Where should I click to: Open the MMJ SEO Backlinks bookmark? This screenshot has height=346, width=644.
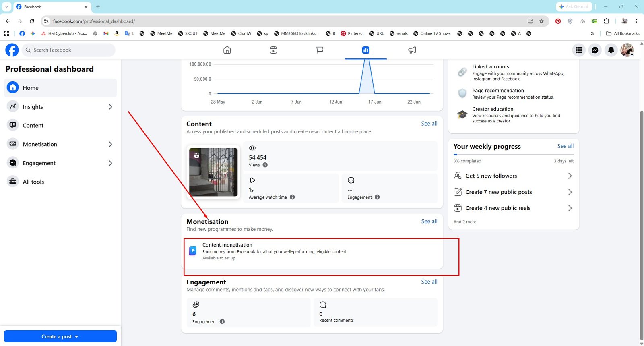[x=296, y=33]
